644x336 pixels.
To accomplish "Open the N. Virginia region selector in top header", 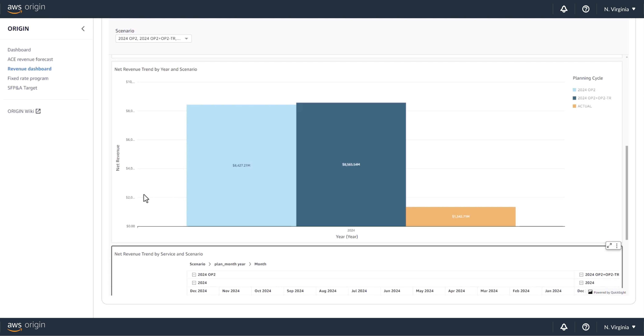I will 620,9.
